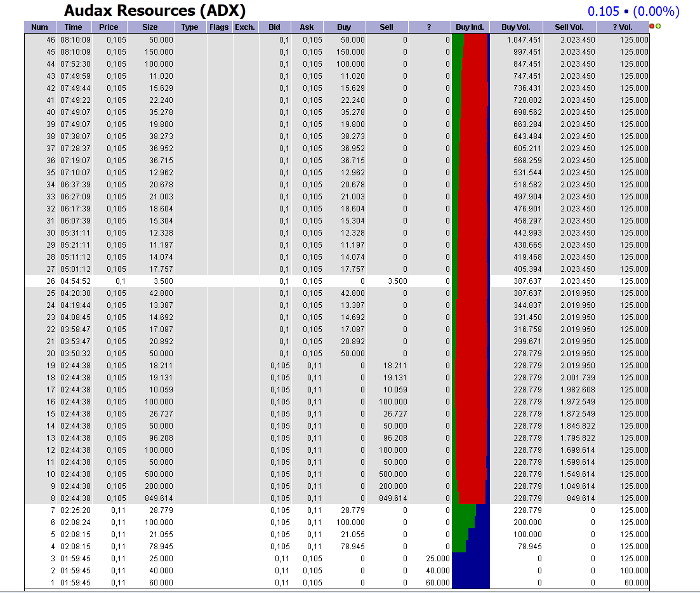
Task: Click the Bid column header
Action: pyautogui.click(x=274, y=27)
